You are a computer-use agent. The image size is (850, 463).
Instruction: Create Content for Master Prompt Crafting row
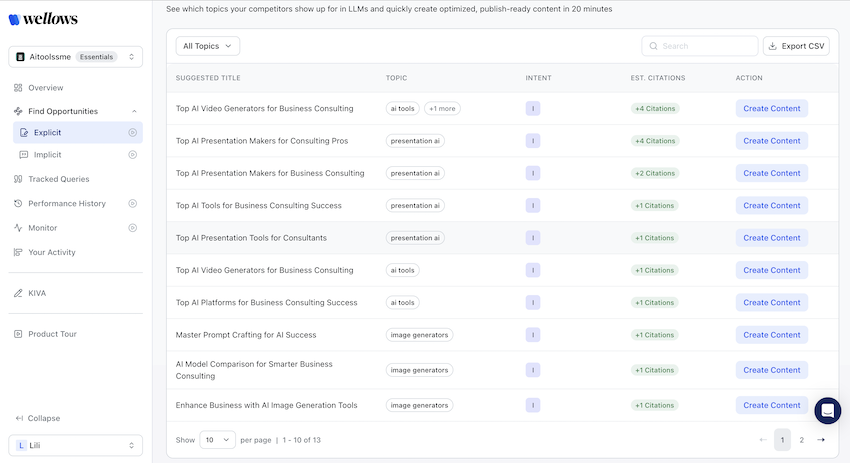[x=771, y=335]
